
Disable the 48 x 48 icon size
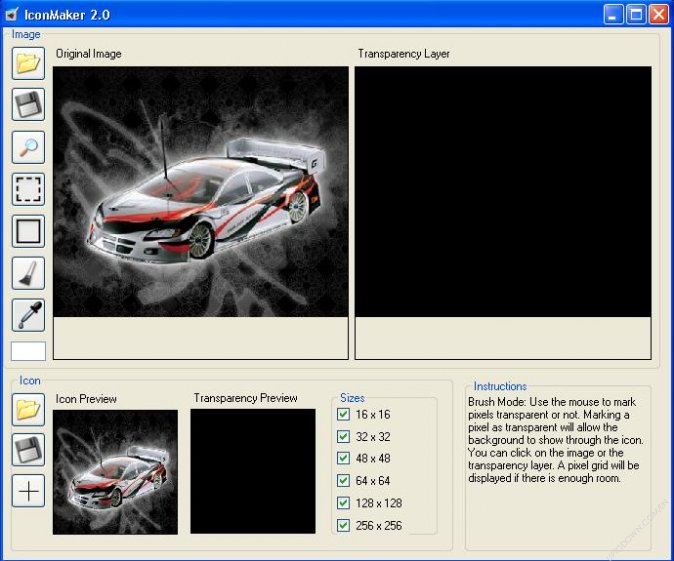point(344,458)
